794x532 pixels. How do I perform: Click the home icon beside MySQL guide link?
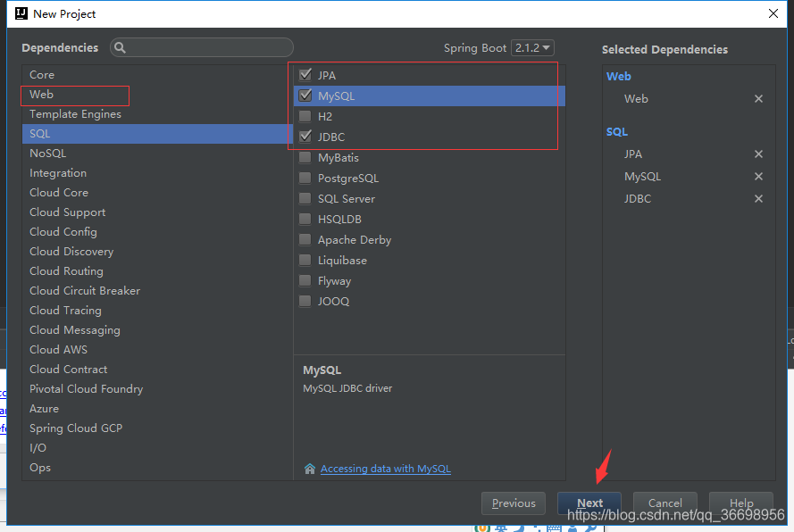click(310, 469)
